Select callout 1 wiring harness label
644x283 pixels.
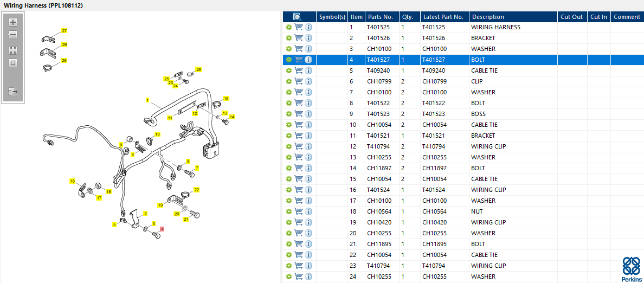pos(147,100)
